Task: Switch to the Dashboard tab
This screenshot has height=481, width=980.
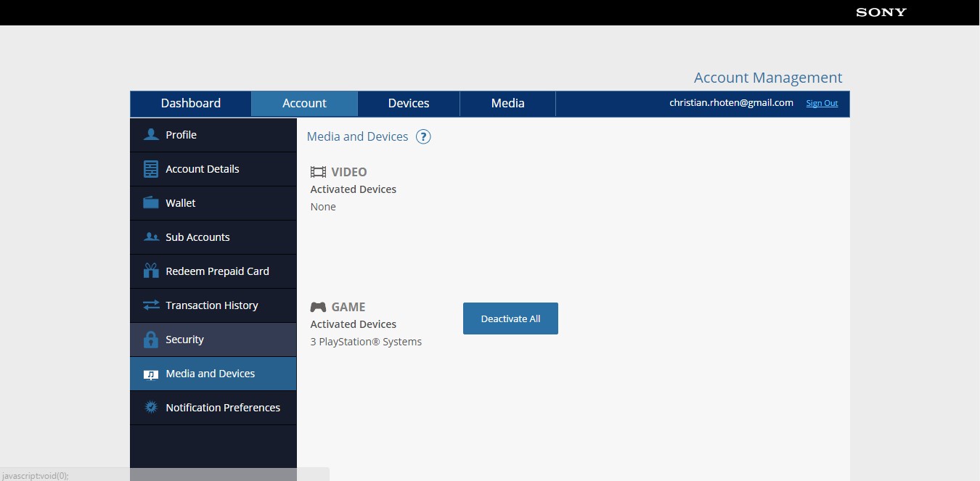Action: [191, 103]
